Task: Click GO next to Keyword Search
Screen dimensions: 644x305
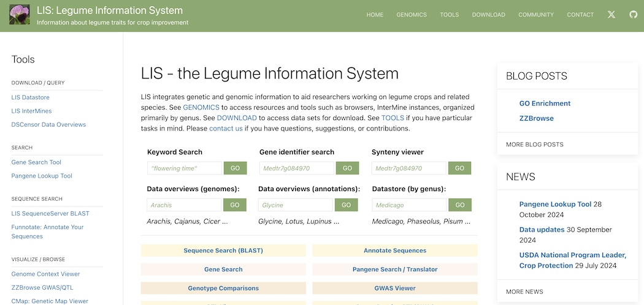Action: click(x=235, y=168)
